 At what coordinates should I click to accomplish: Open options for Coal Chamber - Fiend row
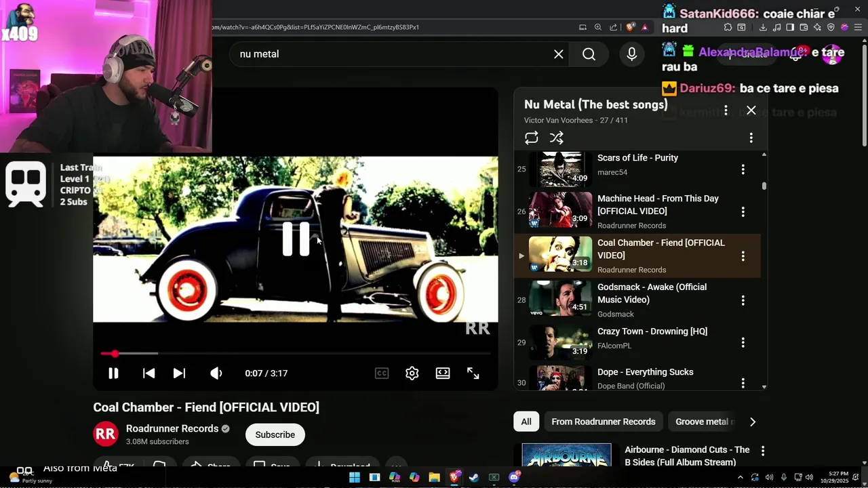point(743,256)
